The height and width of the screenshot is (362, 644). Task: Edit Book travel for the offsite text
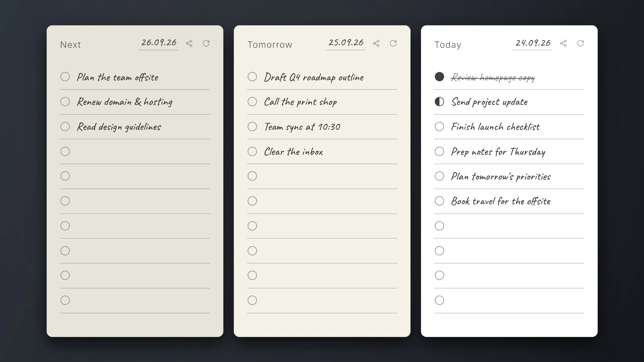coord(501,201)
